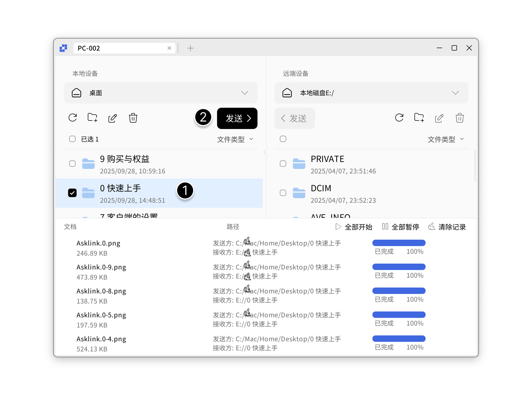532x399 pixels.
Task: Delete selected item from local device
Action: click(133, 118)
